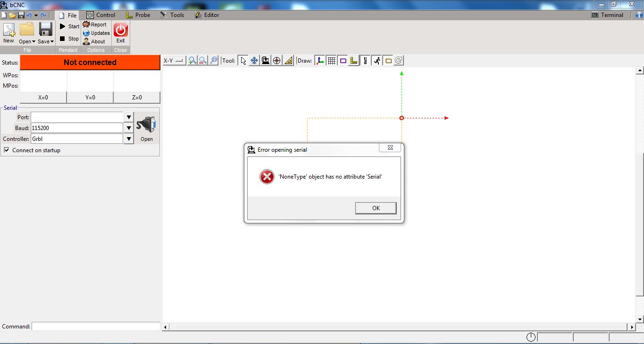
Task: Close the Error opening serial dialog
Action: point(390,147)
